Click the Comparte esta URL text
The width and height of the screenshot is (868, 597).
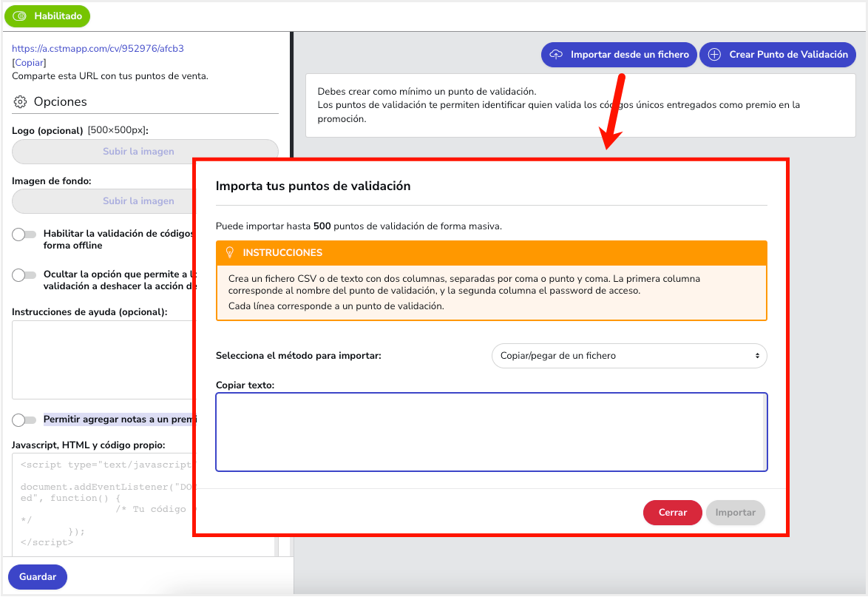pos(110,76)
